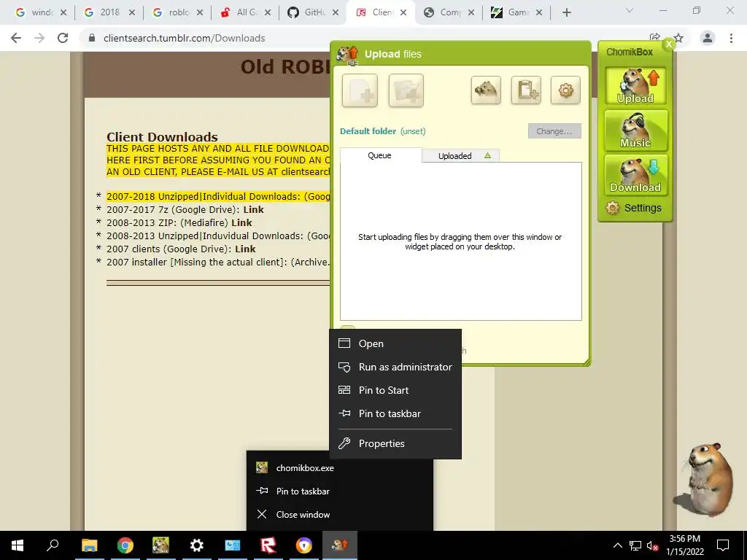Select Pin to taskbar in upper context menu
Viewport: 747px width, 560px height.
(395, 413)
